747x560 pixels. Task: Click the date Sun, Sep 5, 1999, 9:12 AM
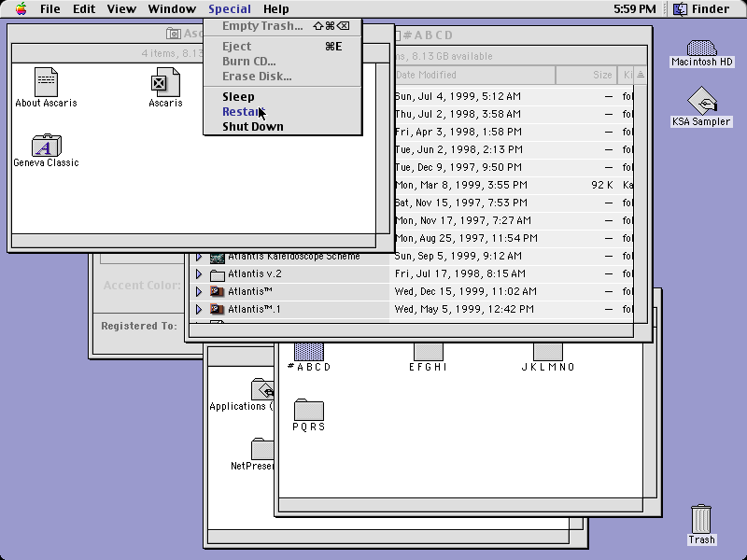click(x=458, y=256)
